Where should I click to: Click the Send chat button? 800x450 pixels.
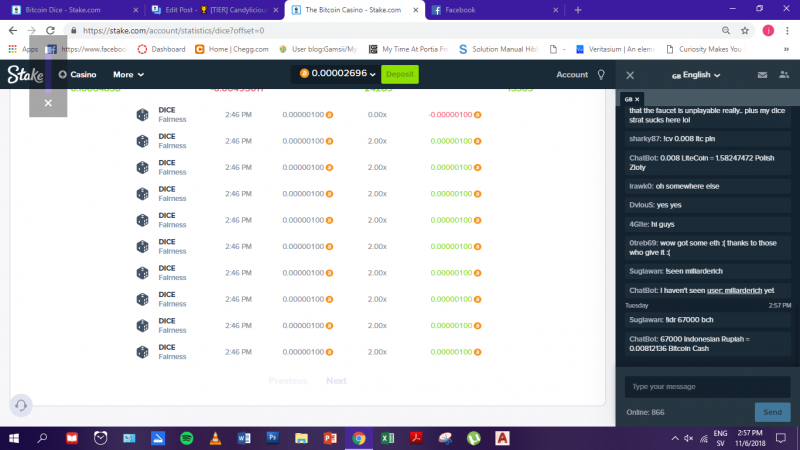click(772, 412)
